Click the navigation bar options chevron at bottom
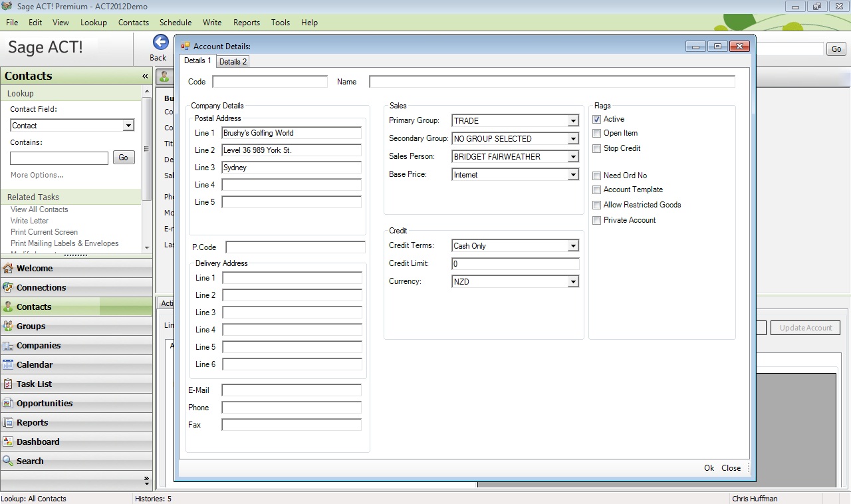851x504 pixels. click(147, 480)
